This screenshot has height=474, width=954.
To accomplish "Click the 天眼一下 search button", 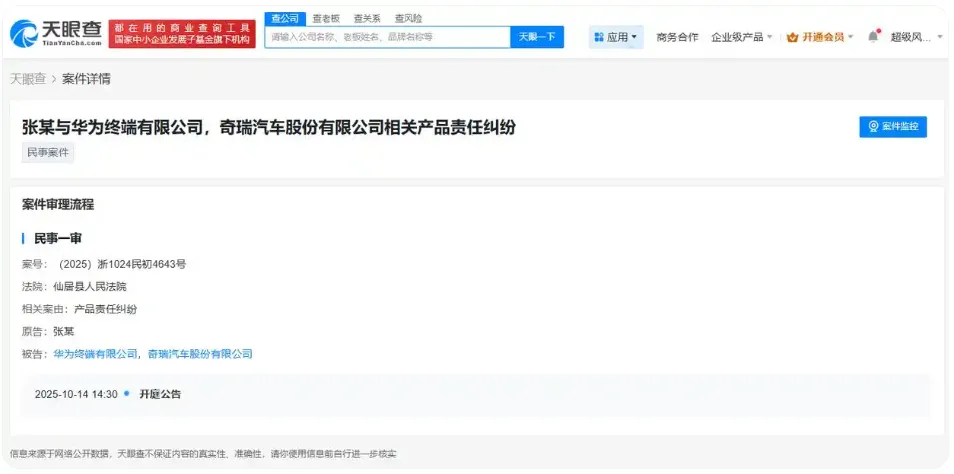I will pyautogui.click(x=537, y=37).
